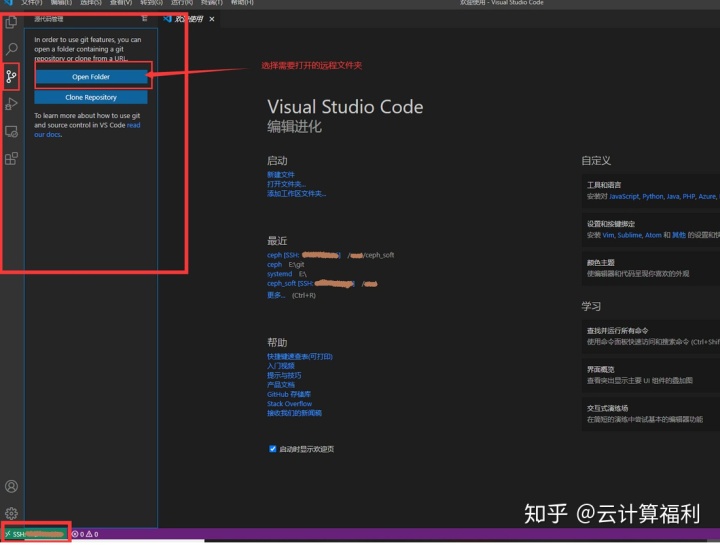Click the Open Folder button
Image resolution: width=720 pixels, height=545 pixels.
point(91,77)
